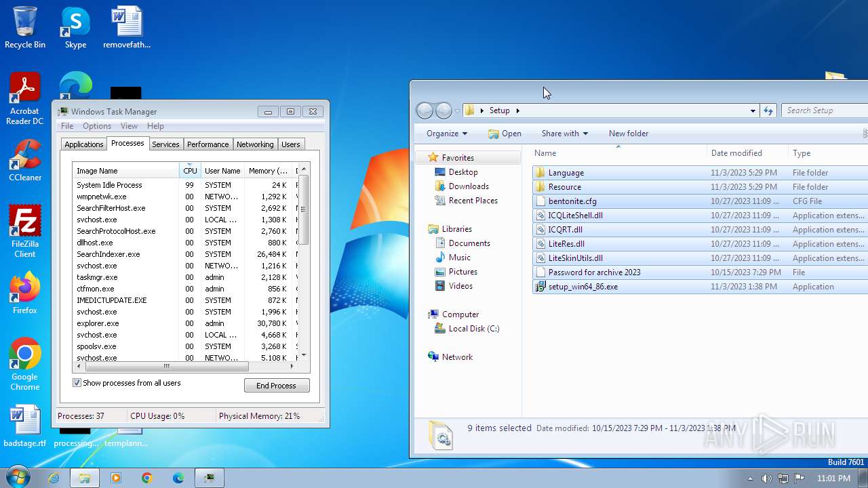868x488 pixels.
Task: Sort processes by the CPU column header
Action: (x=190, y=171)
